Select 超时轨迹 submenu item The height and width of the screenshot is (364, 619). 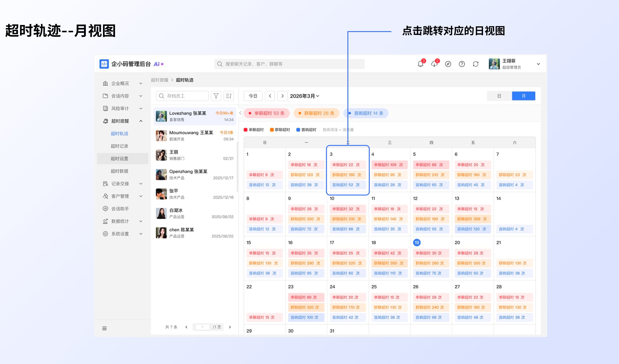coord(123,134)
